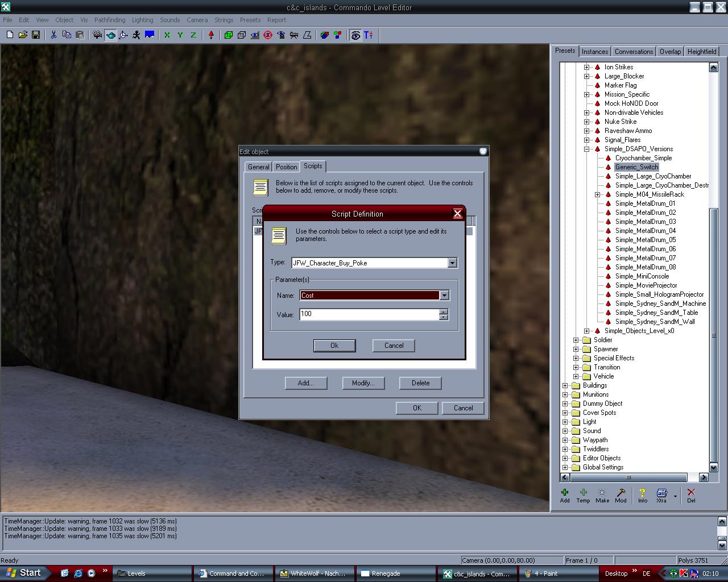This screenshot has width=728, height=582.
Task: Toggle Y axis restriction
Action: pos(180,35)
